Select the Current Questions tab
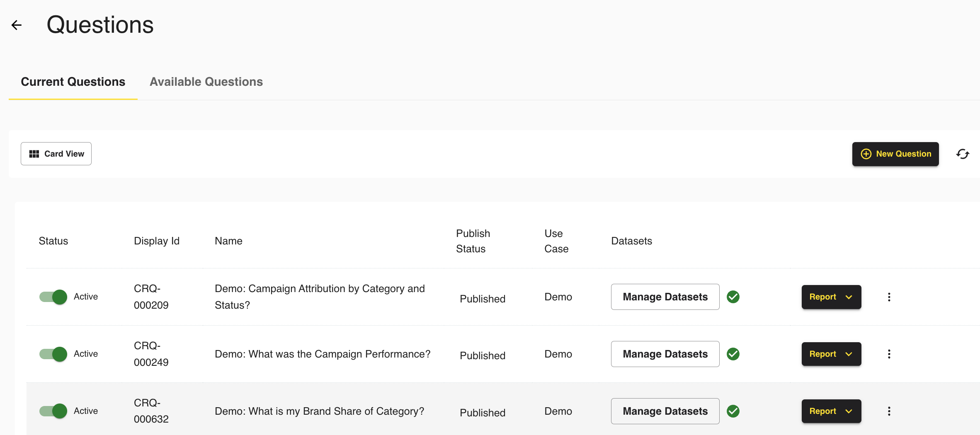Image resolution: width=980 pixels, height=435 pixels. (x=73, y=82)
